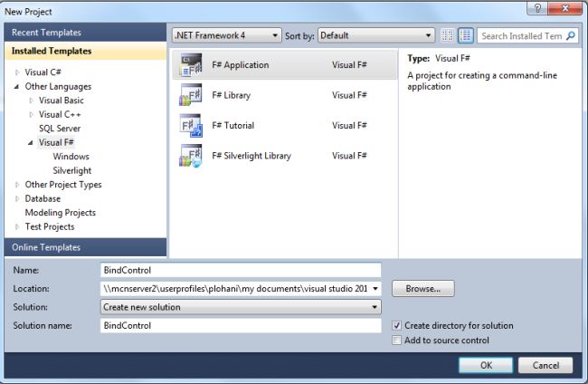Switch to medium icons list view
The image size is (588, 384).
point(465,35)
